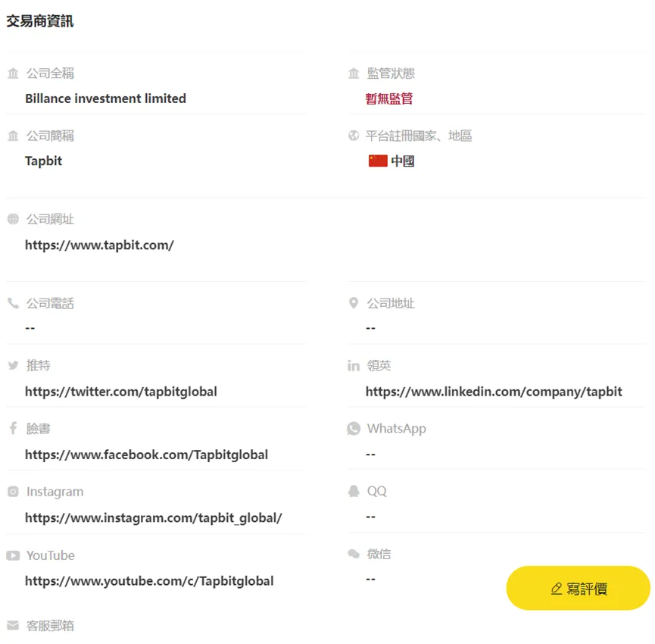Click the LinkedIn icon beside 領英
655x644 pixels.
(354, 366)
